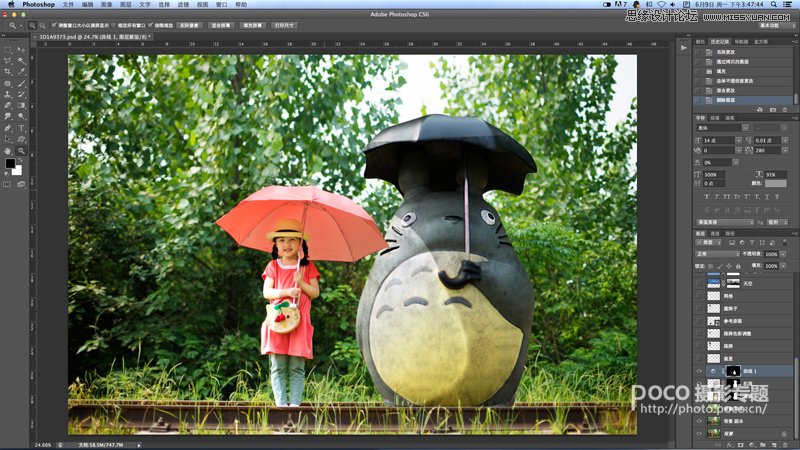This screenshot has height=450, width=800.
Task: Open the layer opacity 100% dropdown arrow
Action: click(784, 254)
